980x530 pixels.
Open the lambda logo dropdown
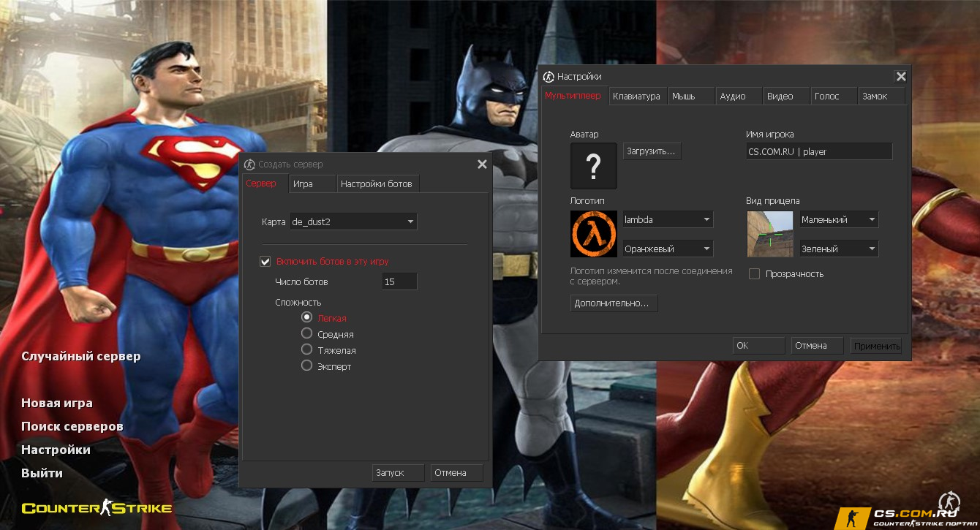(x=668, y=219)
